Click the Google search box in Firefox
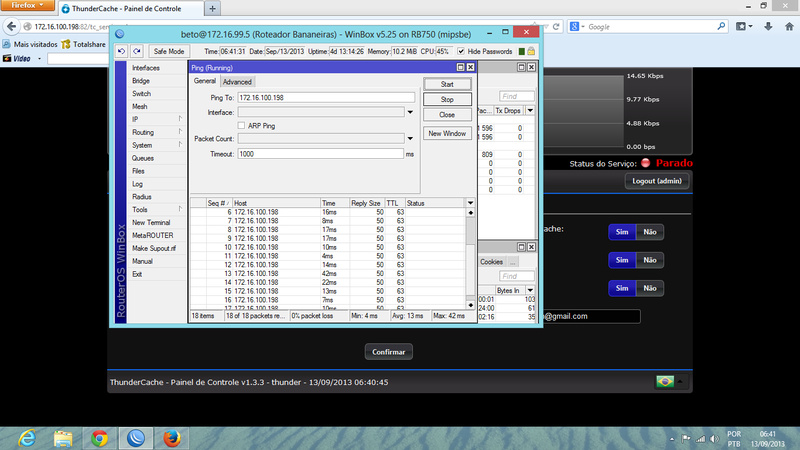This screenshot has height=450, width=800. pyautogui.click(x=651, y=27)
